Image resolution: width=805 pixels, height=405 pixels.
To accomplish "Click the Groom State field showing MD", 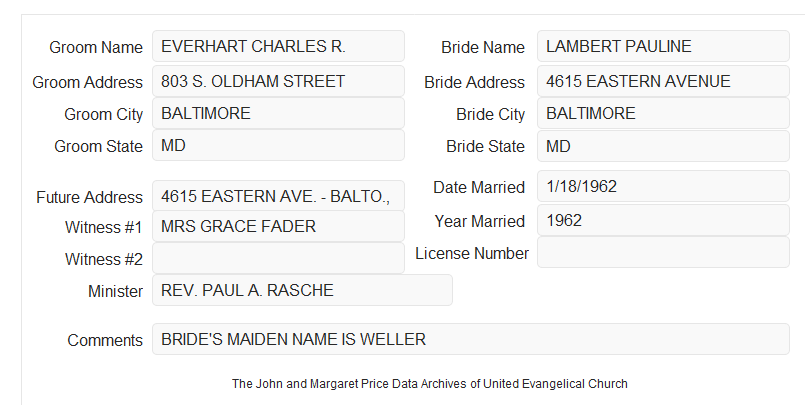I will (x=278, y=145).
